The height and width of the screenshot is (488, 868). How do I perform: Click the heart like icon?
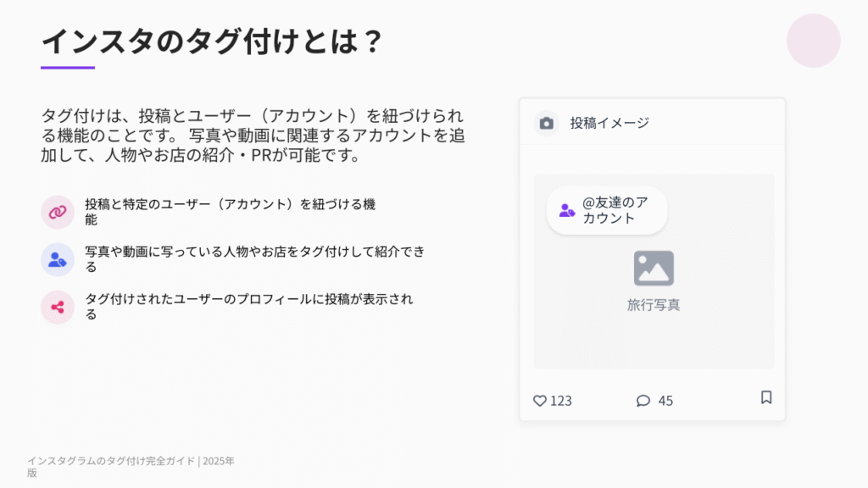pyautogui.click(x=539, y=401)
